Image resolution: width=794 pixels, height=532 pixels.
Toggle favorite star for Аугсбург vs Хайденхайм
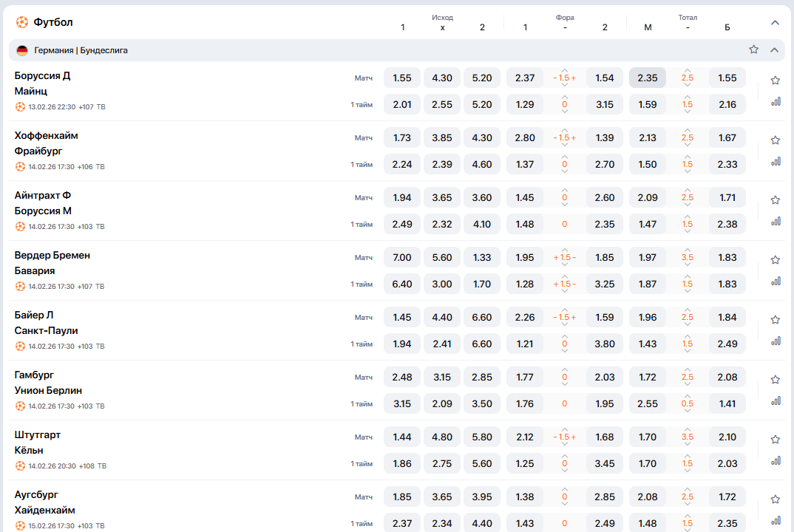(775, 499)
